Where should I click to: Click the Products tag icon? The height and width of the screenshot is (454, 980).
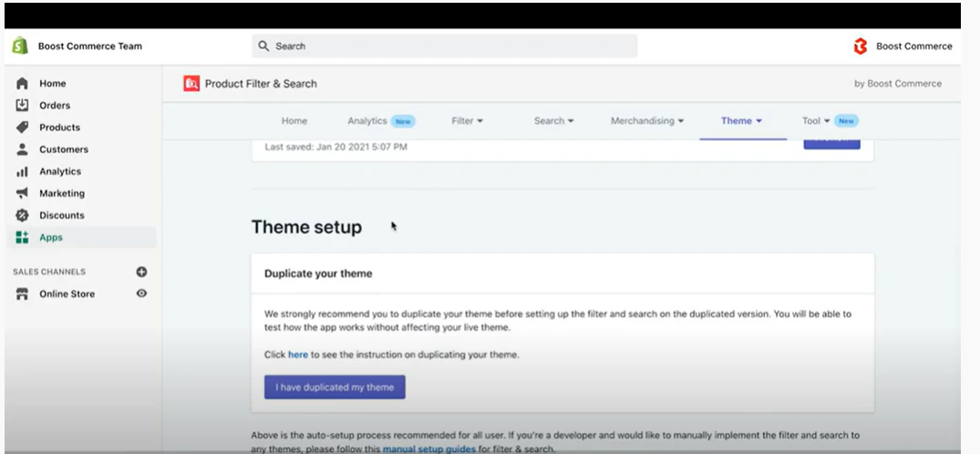tap(22, 127)
